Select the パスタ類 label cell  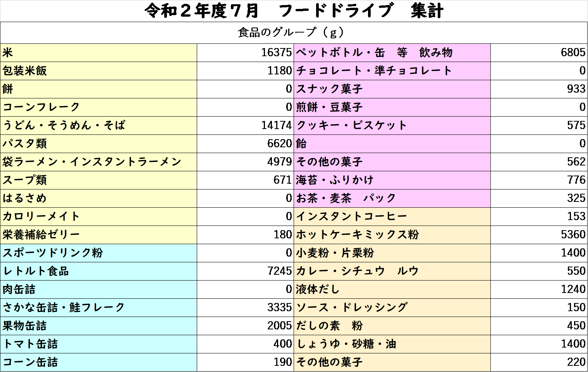click(x=98, y=144)
